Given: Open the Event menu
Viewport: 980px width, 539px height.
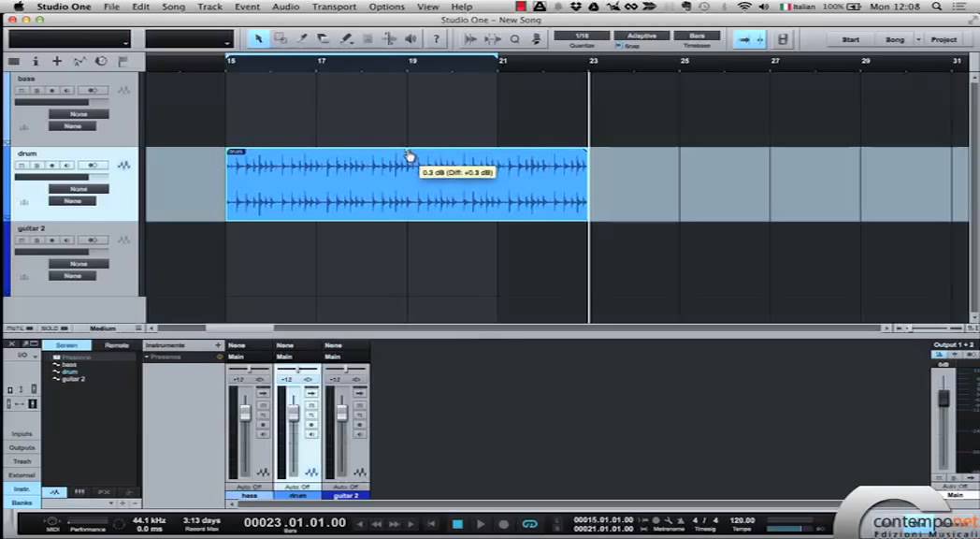Looking at the screenshot, I should 247,7.
